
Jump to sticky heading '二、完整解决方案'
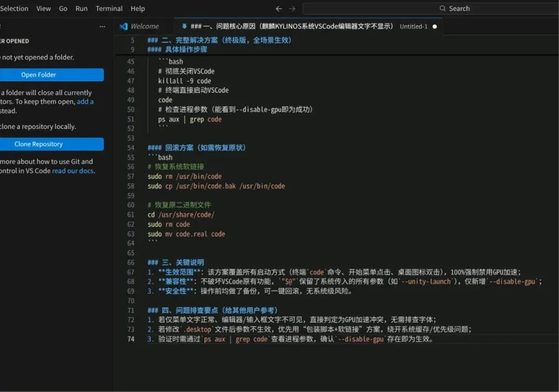(x=219, y=40)
